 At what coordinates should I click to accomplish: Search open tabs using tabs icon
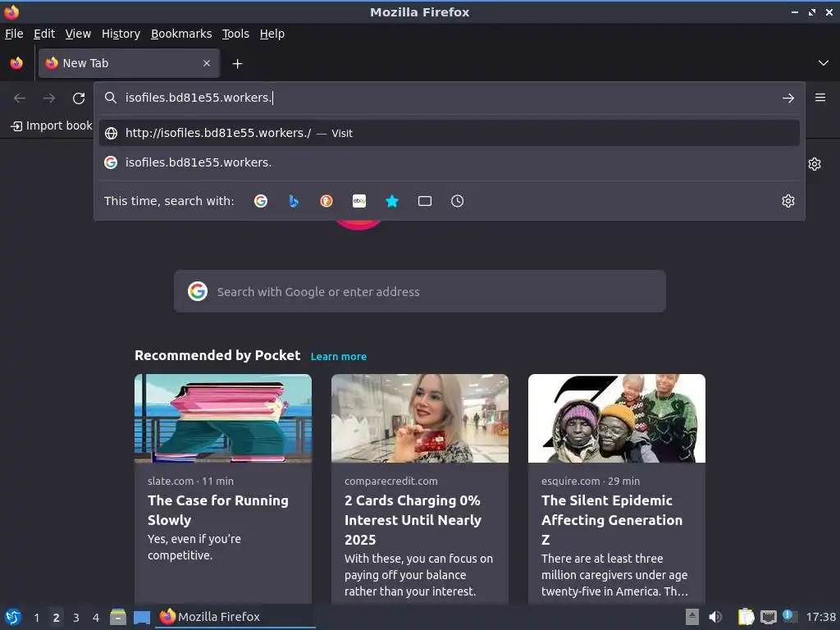(425, 201)
